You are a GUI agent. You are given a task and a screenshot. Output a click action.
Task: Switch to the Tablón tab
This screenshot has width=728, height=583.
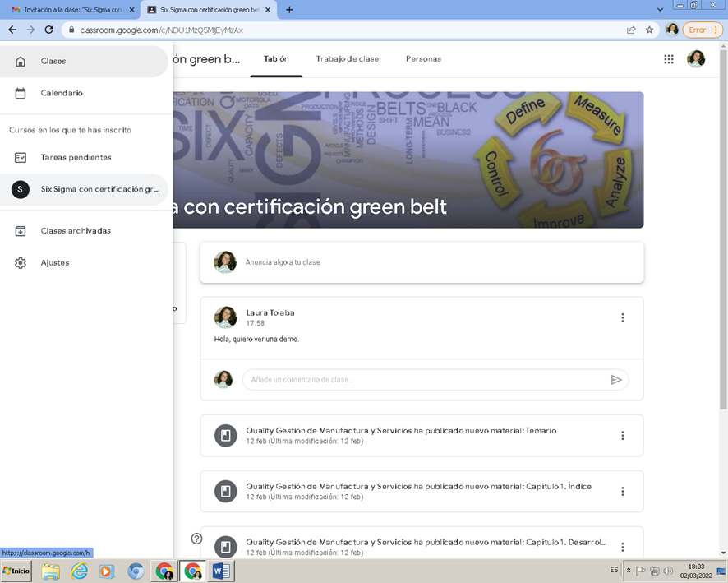pyautogui.click(x=276, y=59)
